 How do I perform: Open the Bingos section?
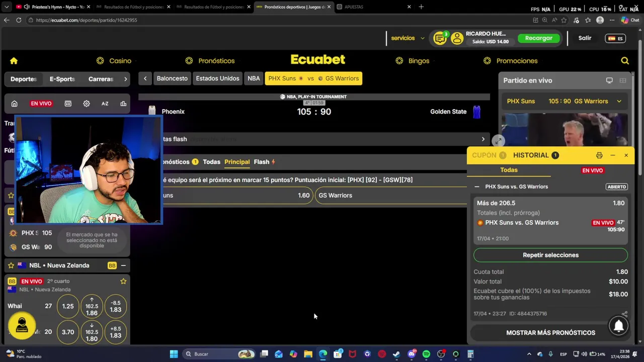click(x=413, y=61)
